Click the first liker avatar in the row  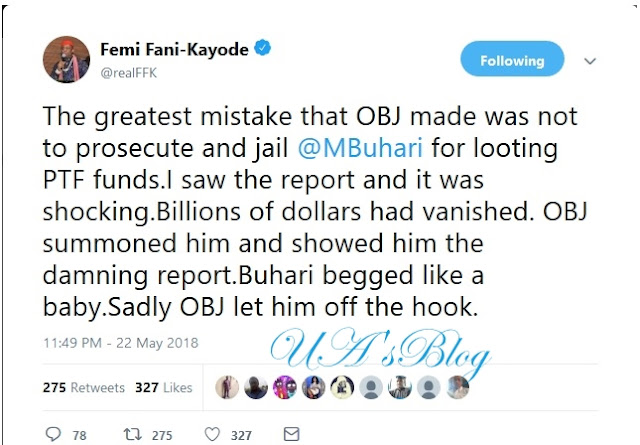click(x=227, y=387)
